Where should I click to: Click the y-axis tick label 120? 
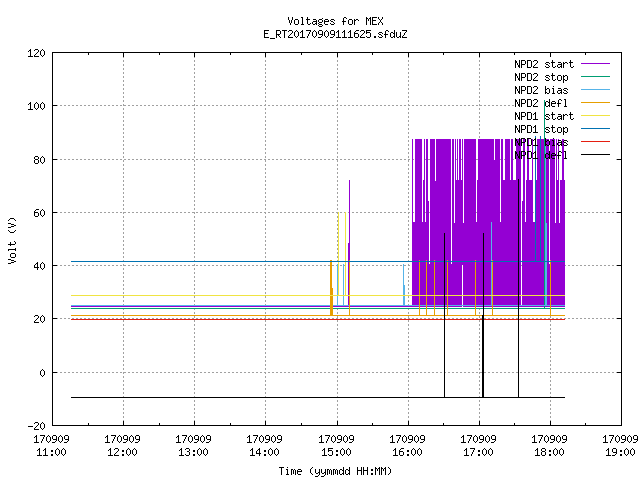coord(36,53)
